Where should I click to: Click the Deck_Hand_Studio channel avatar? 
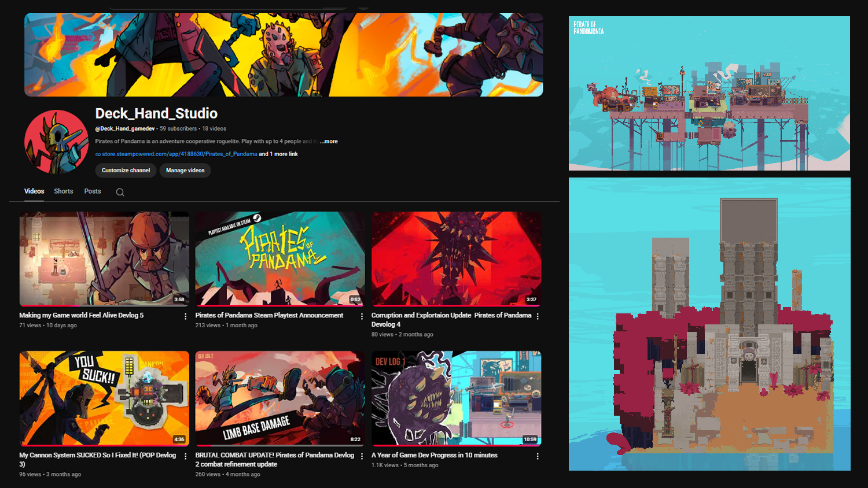[x=56, y=142]
